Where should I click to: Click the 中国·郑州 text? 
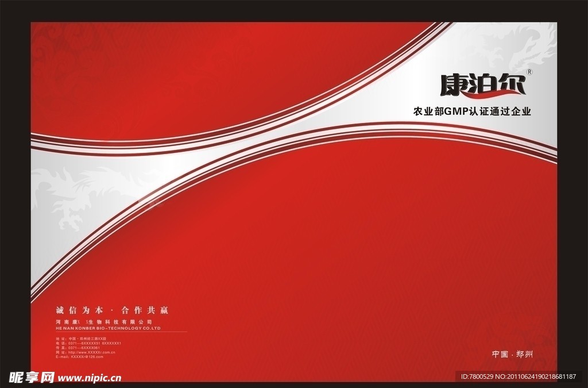512,354
